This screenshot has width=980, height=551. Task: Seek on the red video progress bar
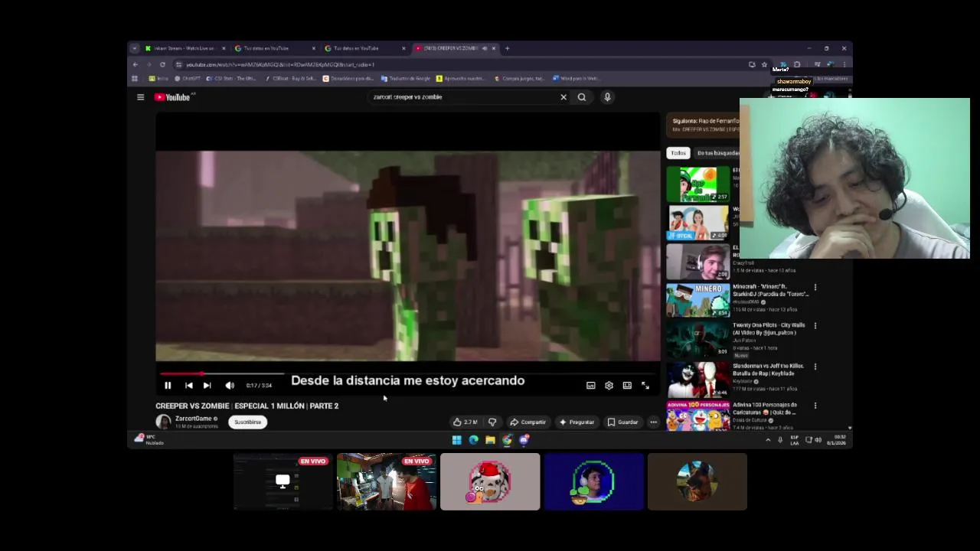point(407,373)
